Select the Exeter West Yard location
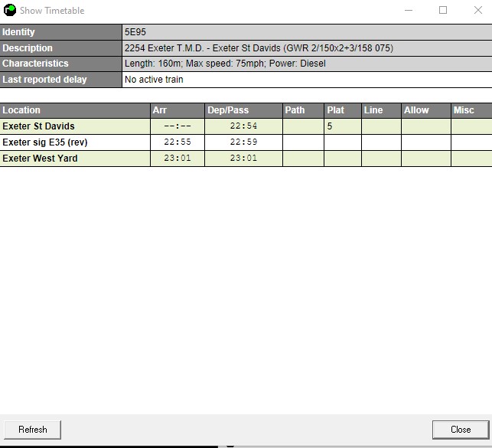Image resolution: width=492 pixels, height=448 pixels. (40, 159)
